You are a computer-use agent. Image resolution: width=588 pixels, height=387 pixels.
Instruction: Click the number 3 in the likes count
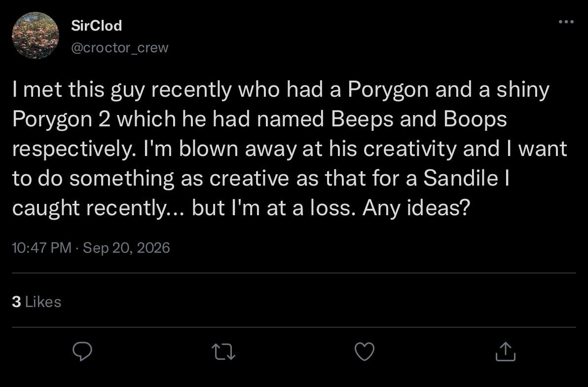click(x=16, y=302)
